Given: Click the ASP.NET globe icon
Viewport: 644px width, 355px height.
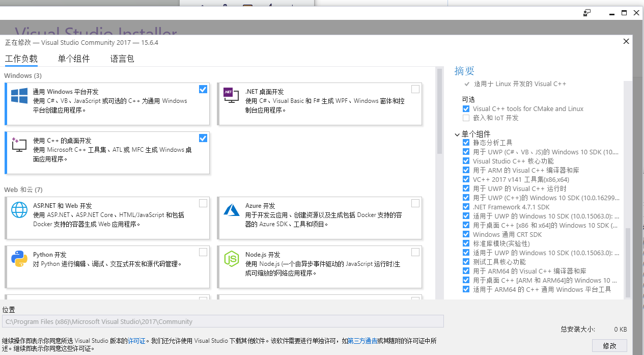Looking at the screenshot, I should [x=19, y=210].
